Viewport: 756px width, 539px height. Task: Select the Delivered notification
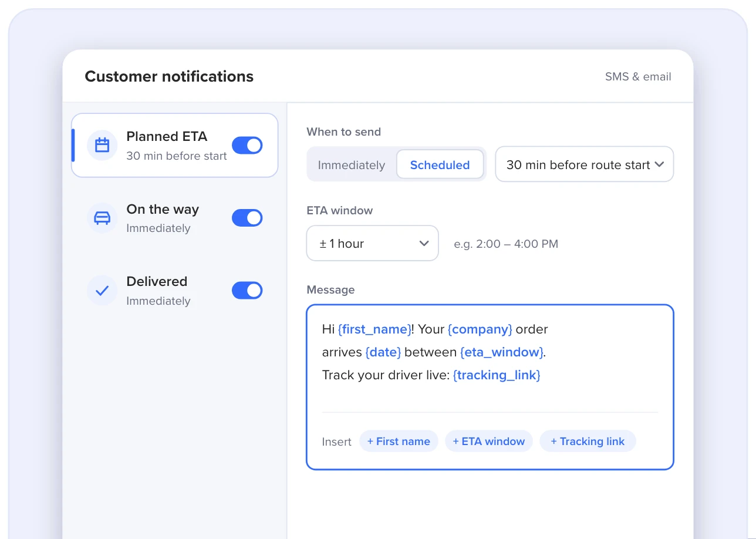174,291
